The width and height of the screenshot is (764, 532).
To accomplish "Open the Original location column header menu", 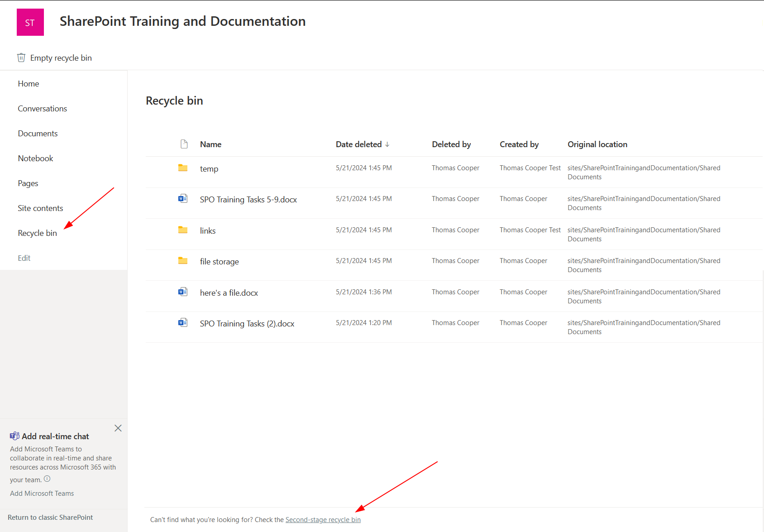I will pos(597,144).
